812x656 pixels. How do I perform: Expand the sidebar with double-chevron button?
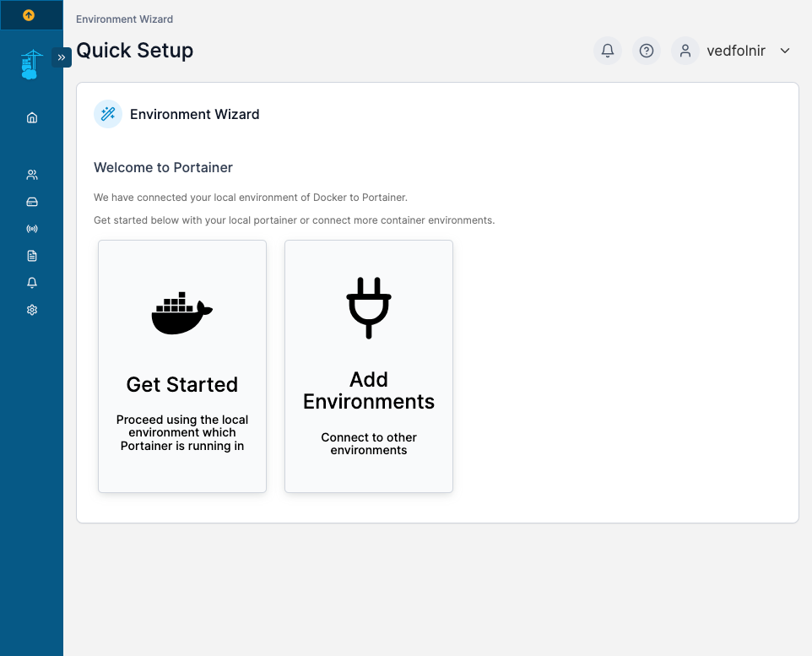(x=62, y=57)
